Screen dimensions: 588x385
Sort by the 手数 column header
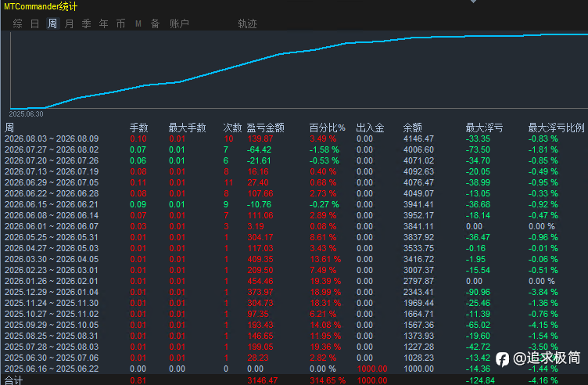coord(138,128)
